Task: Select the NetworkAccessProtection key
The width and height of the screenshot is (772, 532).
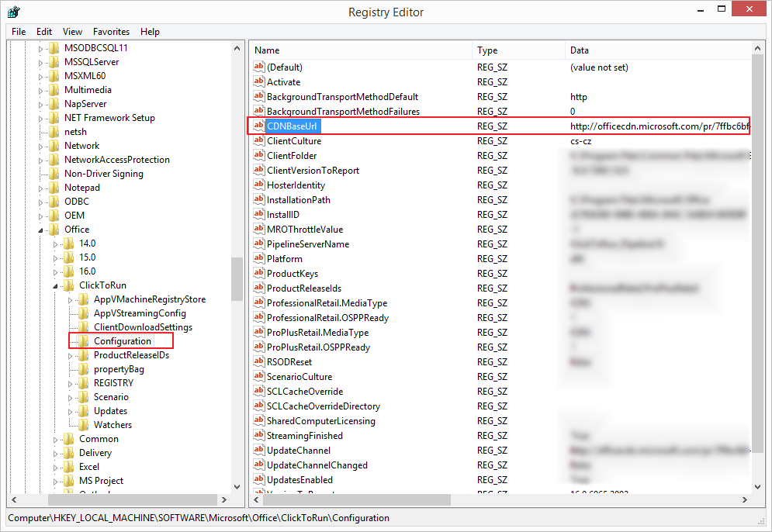Action: point(116,160)
